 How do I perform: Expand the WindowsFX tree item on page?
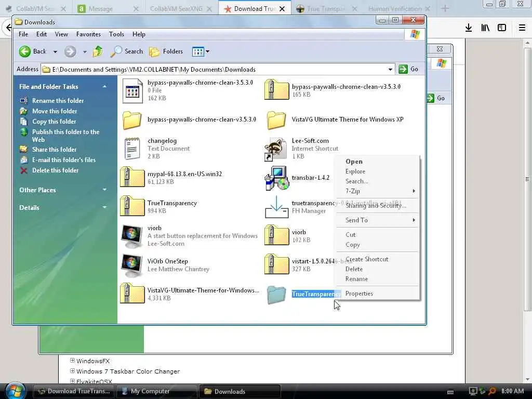(x=72, y=361)
